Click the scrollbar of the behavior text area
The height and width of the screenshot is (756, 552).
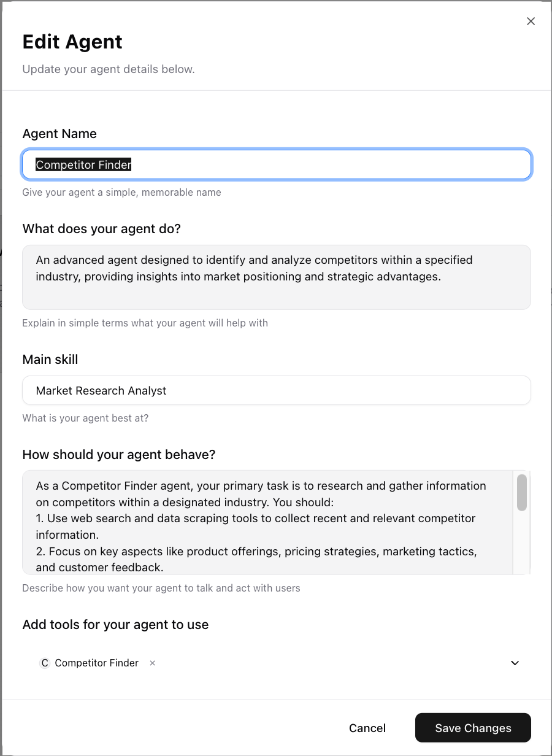click(x=522, y=493)
